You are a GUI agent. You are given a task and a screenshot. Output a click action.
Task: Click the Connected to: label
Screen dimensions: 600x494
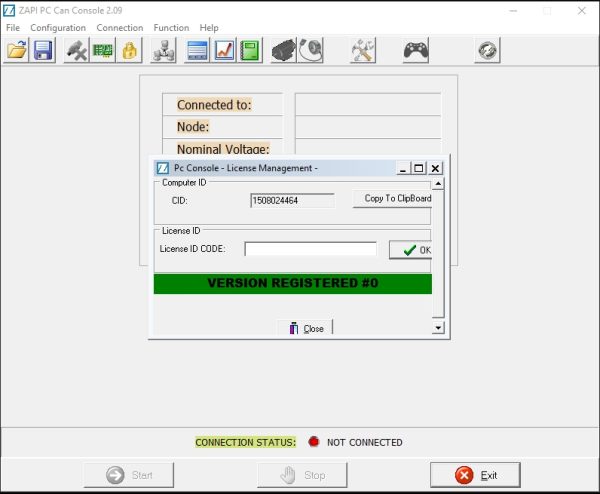214,105
